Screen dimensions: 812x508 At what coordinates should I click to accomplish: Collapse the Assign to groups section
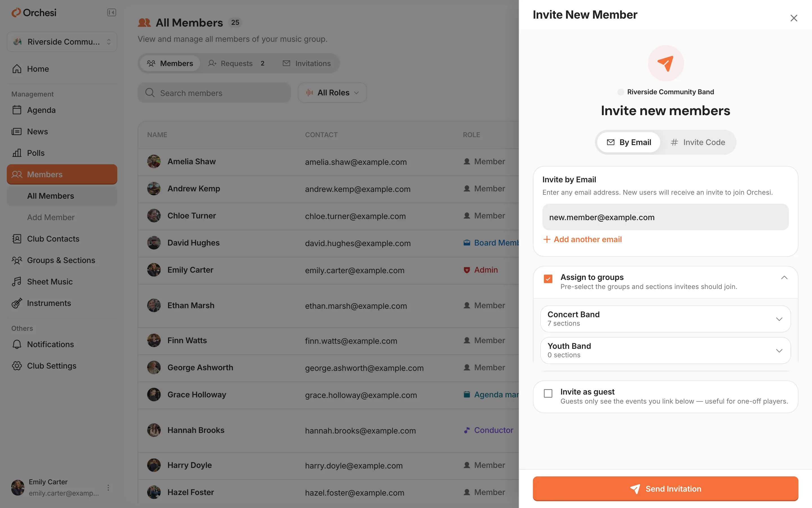tap(784, 277)
